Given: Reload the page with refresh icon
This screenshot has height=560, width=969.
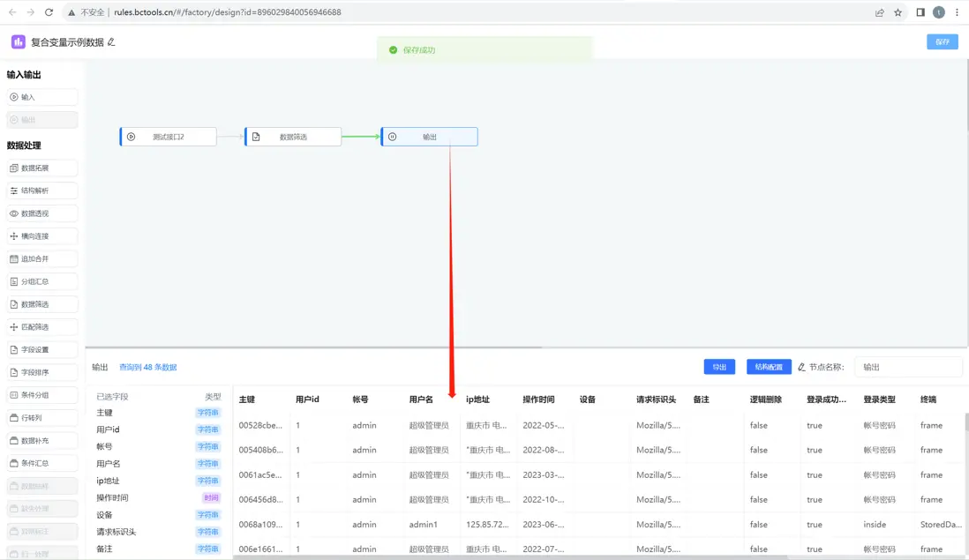Looking at the screenshot, I should [x=49, y=11].
